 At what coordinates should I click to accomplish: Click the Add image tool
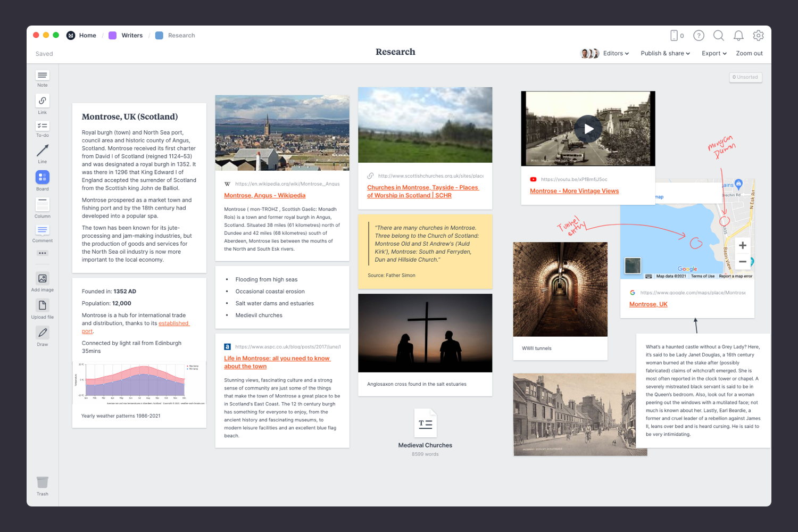click(42, 279)
